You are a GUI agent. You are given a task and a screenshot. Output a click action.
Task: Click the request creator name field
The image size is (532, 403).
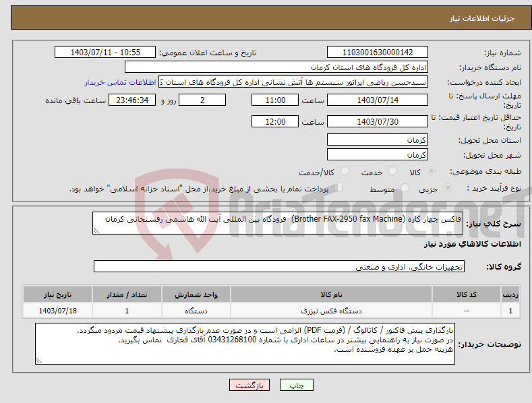[293, 82]
